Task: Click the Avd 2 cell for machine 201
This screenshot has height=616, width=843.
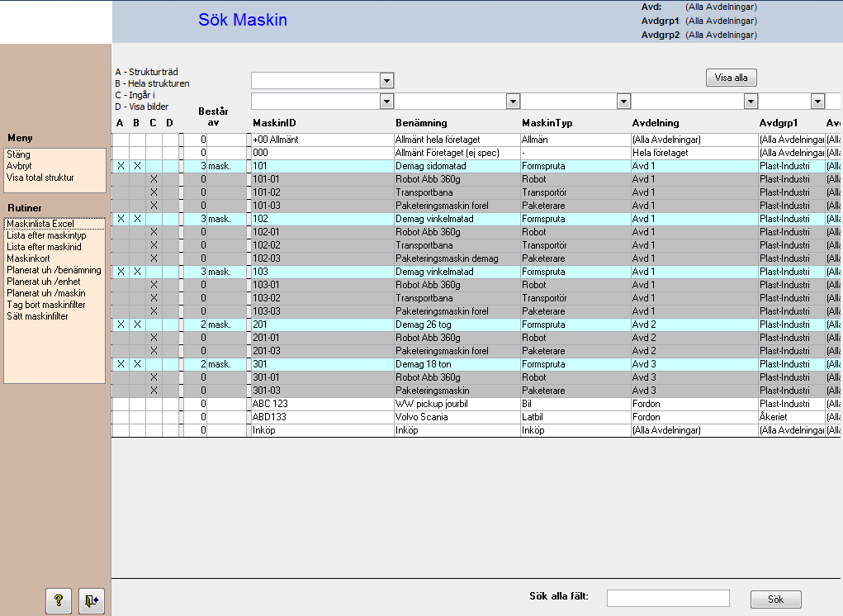Action: [x=694, y=325]
